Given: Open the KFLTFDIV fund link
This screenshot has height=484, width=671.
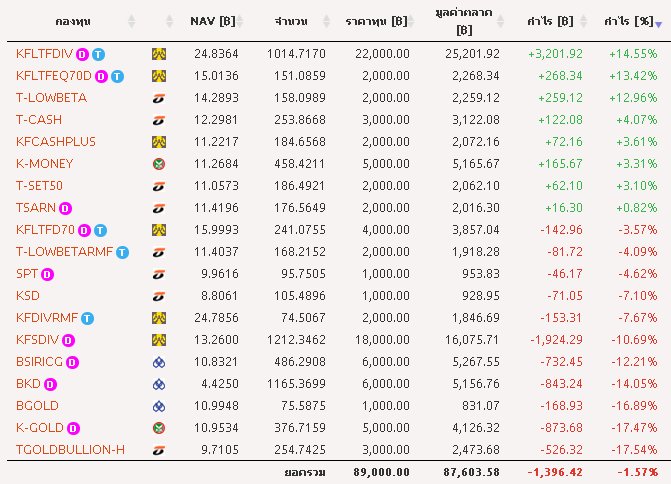Looking at the screenshot, I should pyautogui.click(x=45, y=54).
